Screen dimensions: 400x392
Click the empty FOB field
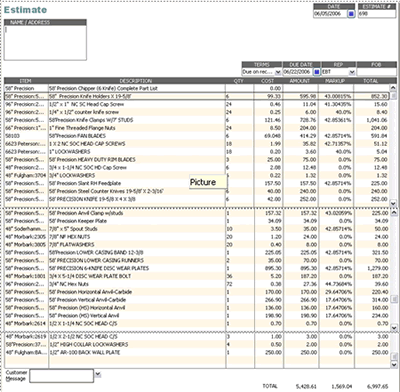click(377, 72)
